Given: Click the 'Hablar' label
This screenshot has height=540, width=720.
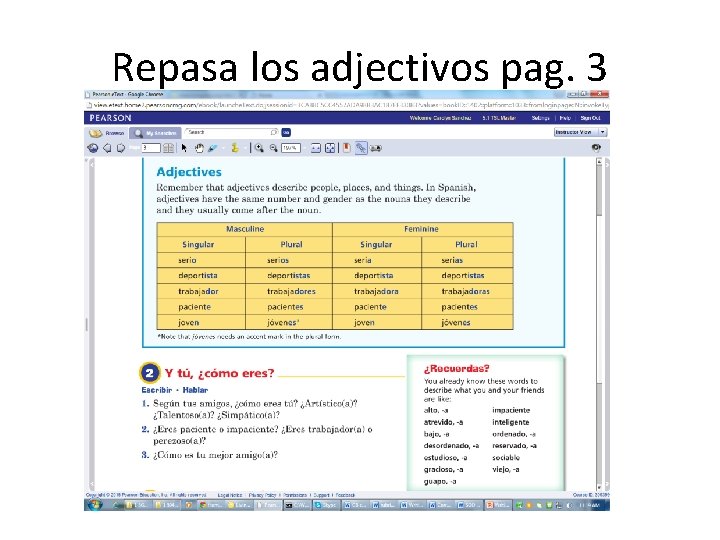Looking at the screenshot, I should [195, 390].
